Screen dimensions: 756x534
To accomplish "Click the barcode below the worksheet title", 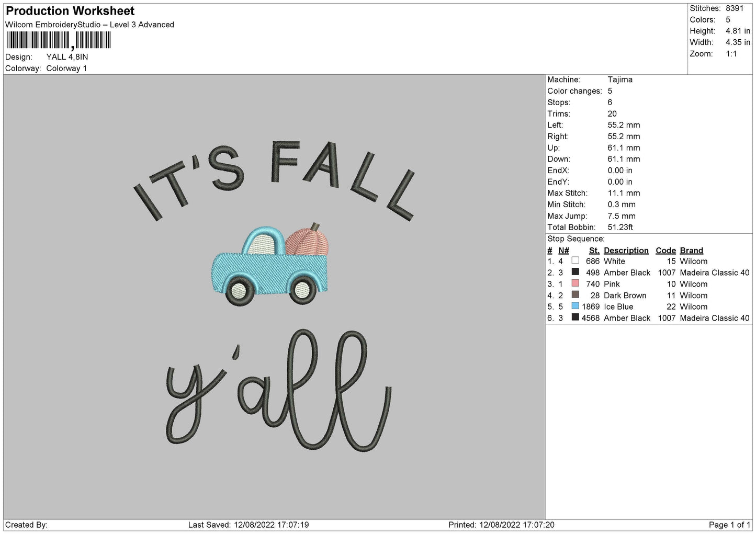I will 59,40.
